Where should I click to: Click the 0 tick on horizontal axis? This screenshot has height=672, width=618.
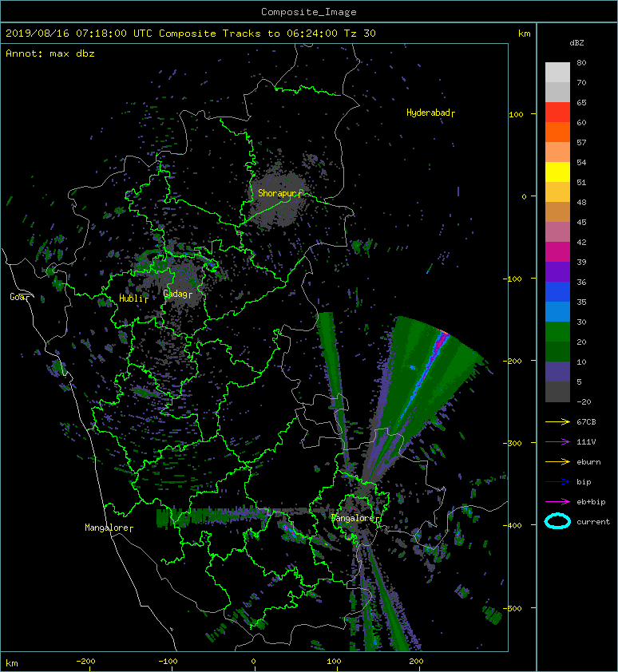tap(254, 662)
